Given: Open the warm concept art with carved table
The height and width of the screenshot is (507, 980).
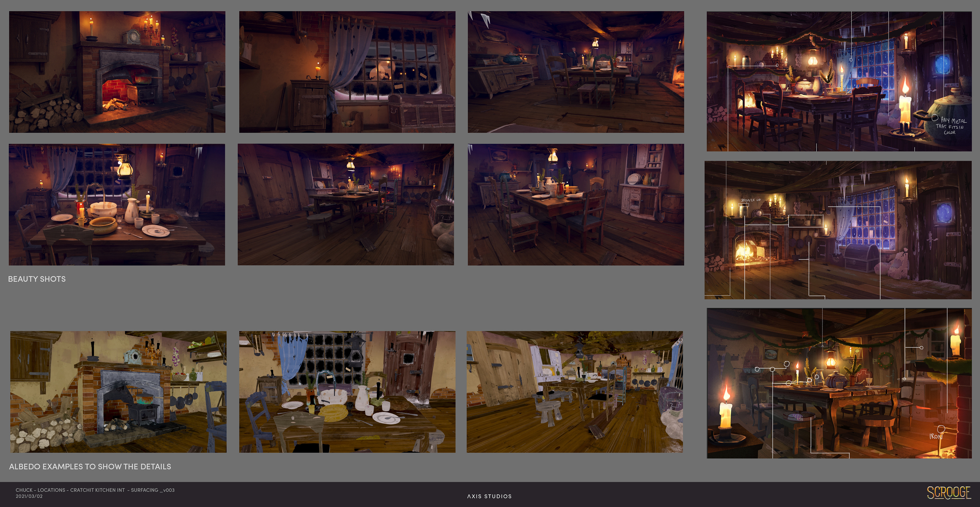Looking at the screenshot, I should pos(839,383).
